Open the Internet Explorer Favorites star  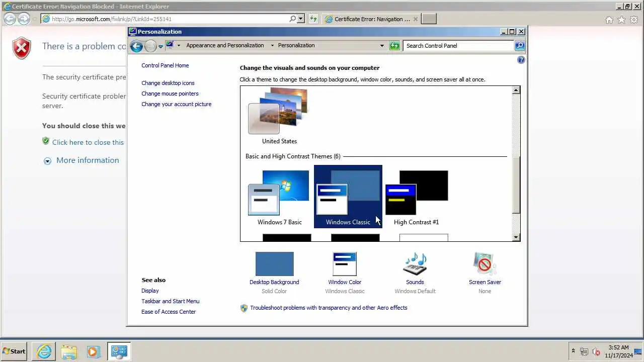point(621,20)
